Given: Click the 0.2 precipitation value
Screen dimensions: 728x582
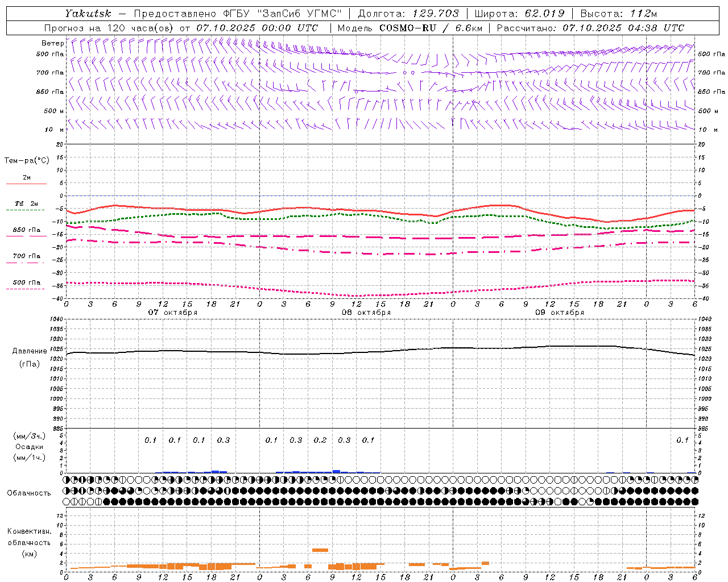Looking at the screenshot, I should tap(320, 440).
